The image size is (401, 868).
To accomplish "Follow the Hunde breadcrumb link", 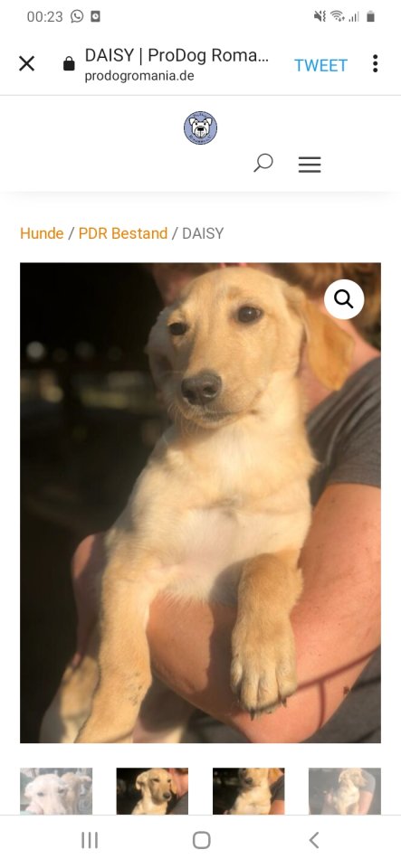I will coord(42,233).
